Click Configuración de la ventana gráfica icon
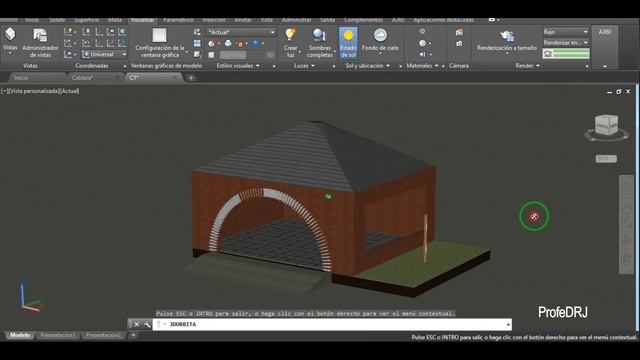The image size is (640, 360). tap(160, 35)
